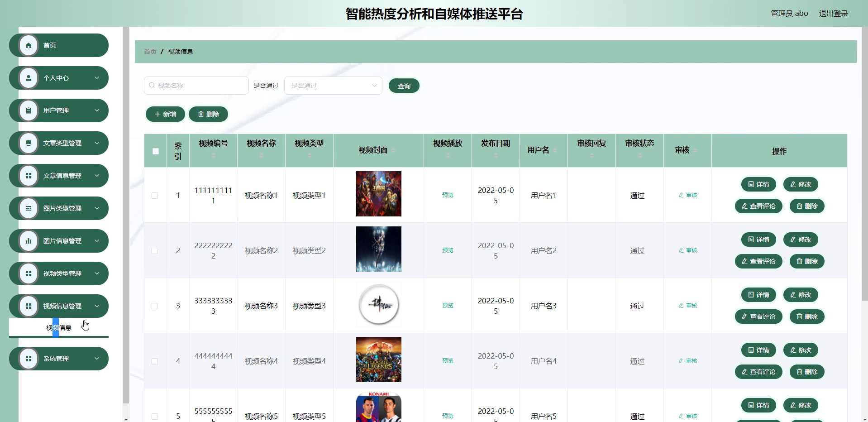Click the home icon in the sidebar

click(29, 45)
